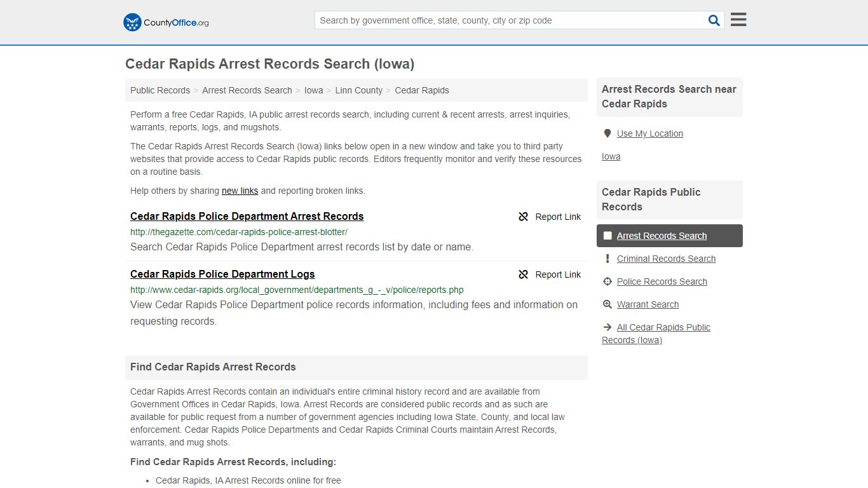Follow the 'new links' link
868x488 pixels.
[240, 191]
